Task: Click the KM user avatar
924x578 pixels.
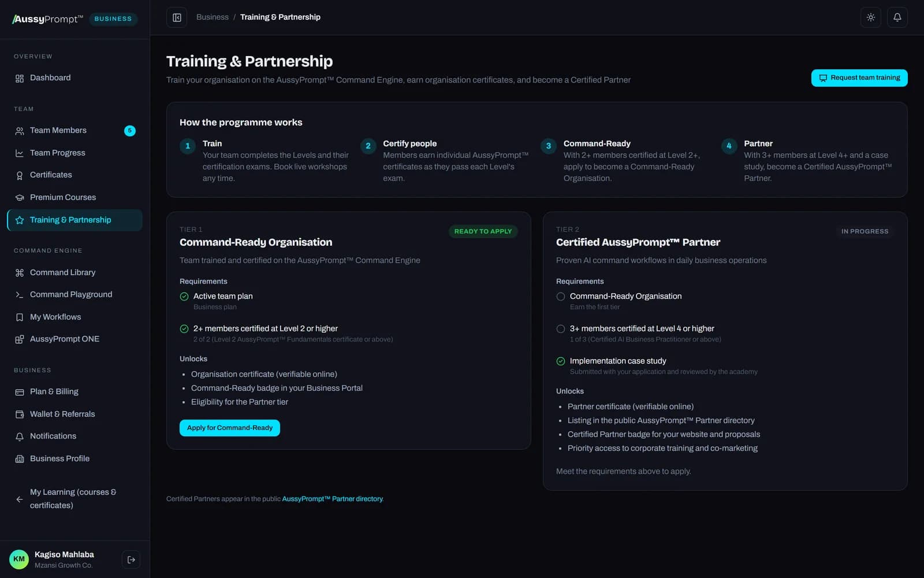Action: 19,560
